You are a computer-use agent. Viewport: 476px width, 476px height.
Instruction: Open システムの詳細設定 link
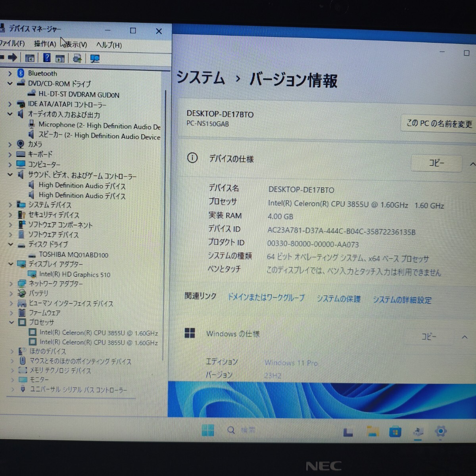402,300
